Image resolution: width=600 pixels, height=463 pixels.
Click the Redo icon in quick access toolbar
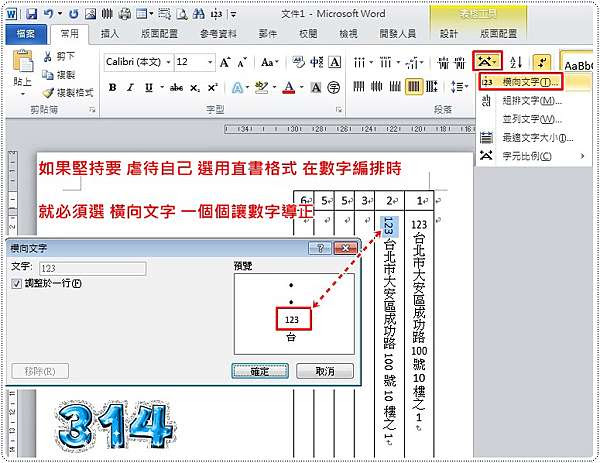[74, 14]
